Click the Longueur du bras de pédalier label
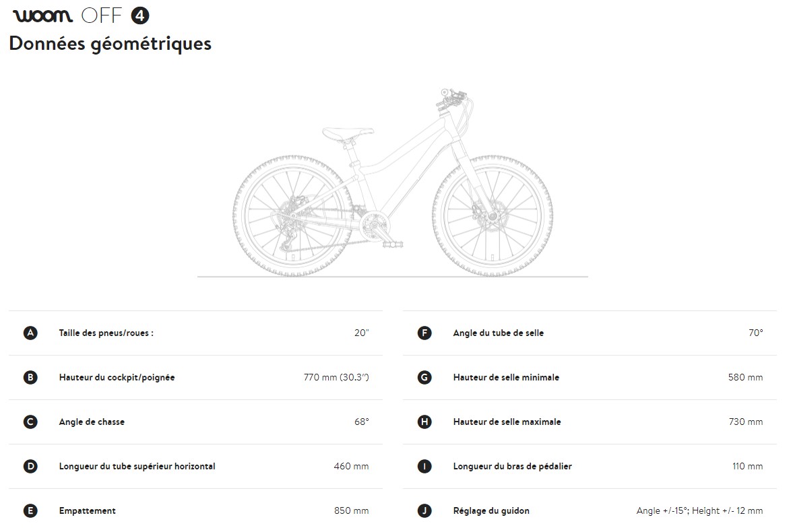This screenshot has width=791, height=532. (512, 466)
